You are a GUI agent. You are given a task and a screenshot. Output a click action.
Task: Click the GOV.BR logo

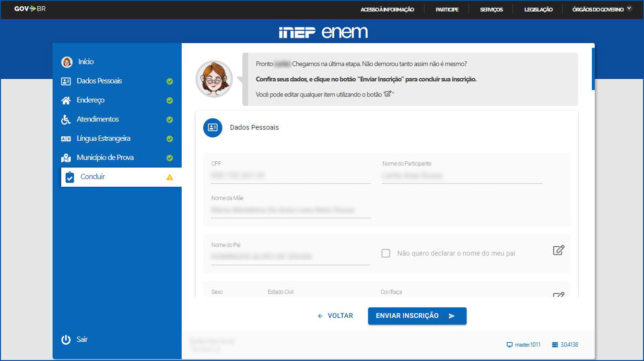(x=30, y=9)
